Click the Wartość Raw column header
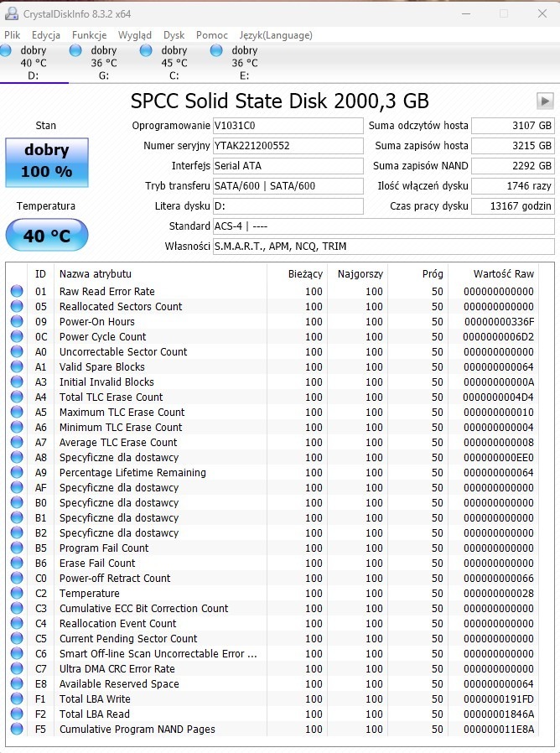This screenshot has width=560, height=753. pyautogui.click(x=493, y=274)
